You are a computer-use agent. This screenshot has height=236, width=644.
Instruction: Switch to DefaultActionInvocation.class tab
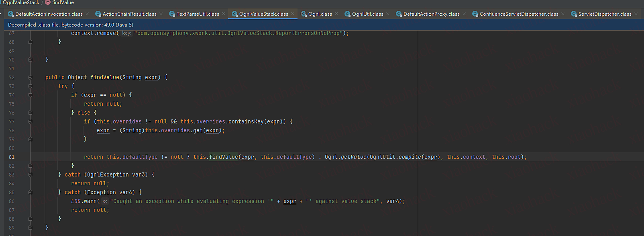(x=49, y=14)
